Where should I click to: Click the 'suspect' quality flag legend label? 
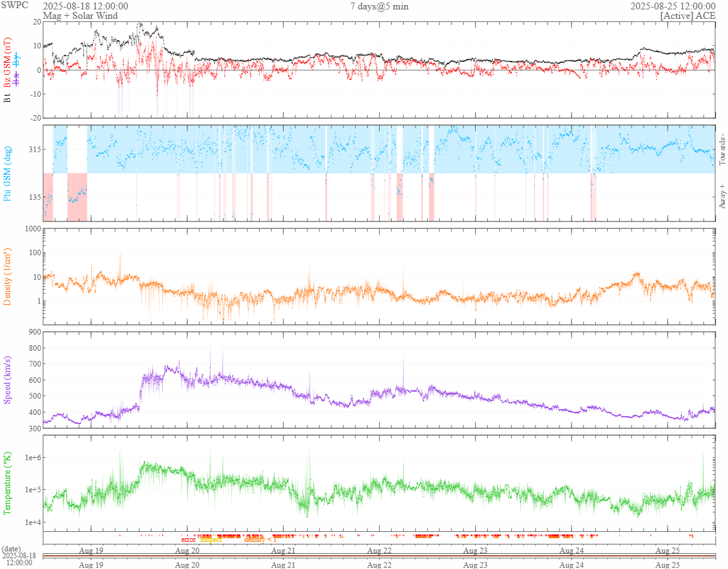click(211, 539)
